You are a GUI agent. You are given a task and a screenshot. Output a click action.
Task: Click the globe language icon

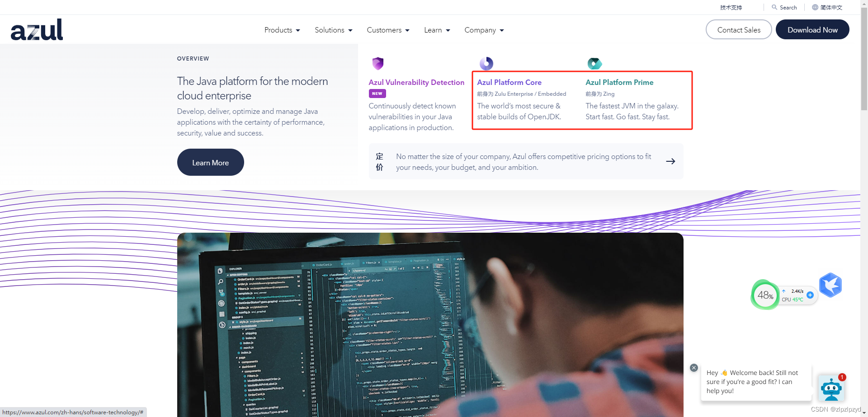[x=815, y=7]
